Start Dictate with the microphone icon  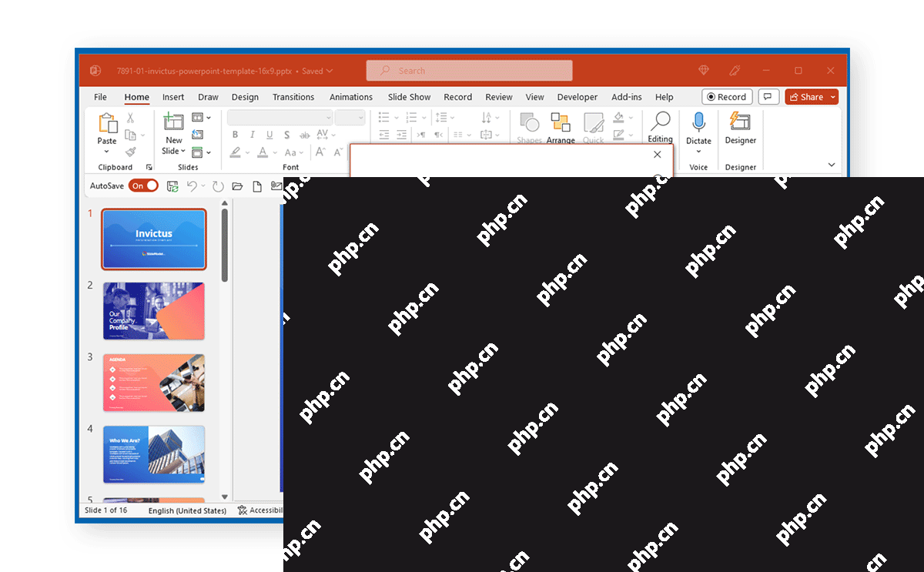(698, 123)
